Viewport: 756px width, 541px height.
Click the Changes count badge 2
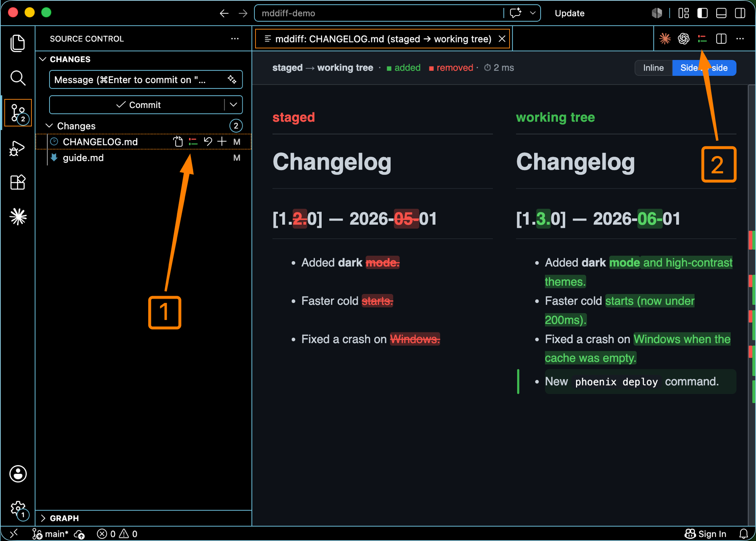pyautogui.click(x=236, y=125)
